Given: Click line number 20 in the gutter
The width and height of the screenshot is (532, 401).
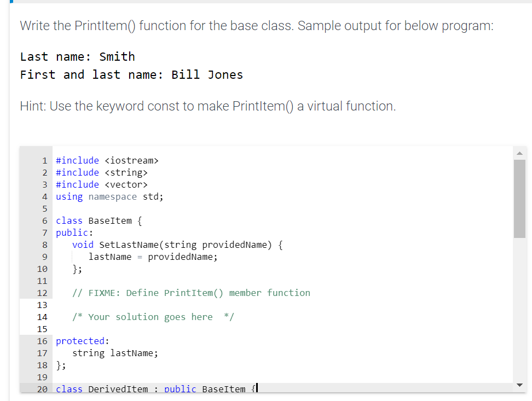Looking at the screenshot, I should click(x=42, y=389).
